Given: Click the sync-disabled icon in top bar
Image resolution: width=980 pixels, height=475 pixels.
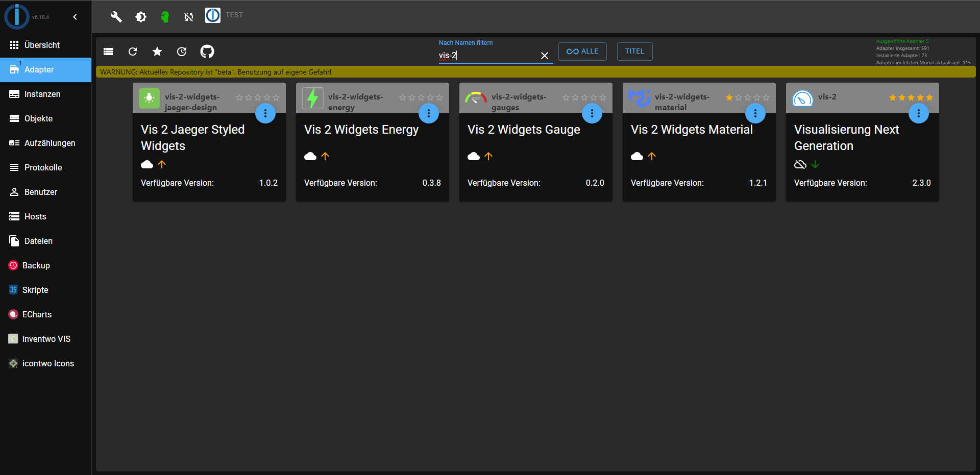Looking at the screenshot, I should tap(189, 17).
